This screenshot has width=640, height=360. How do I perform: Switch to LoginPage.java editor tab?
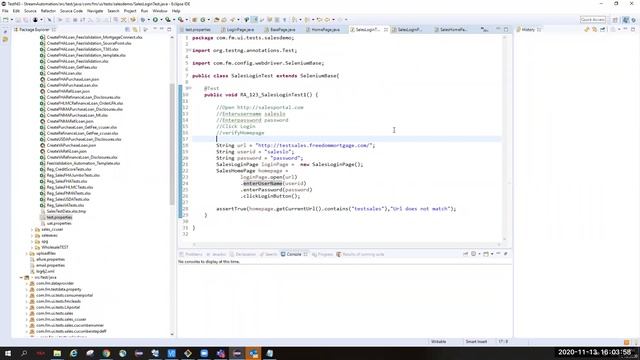[239, 30]
